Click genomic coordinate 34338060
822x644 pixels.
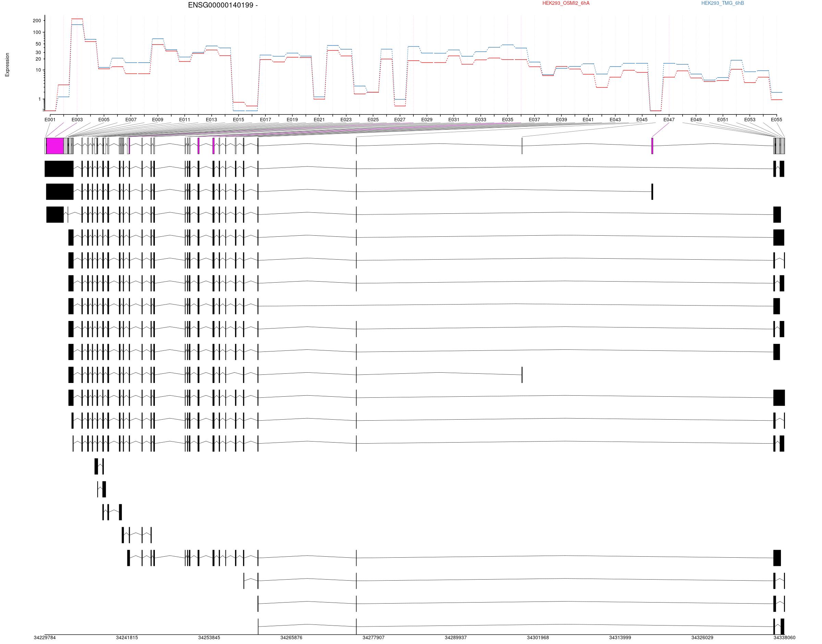pos(784,637)
